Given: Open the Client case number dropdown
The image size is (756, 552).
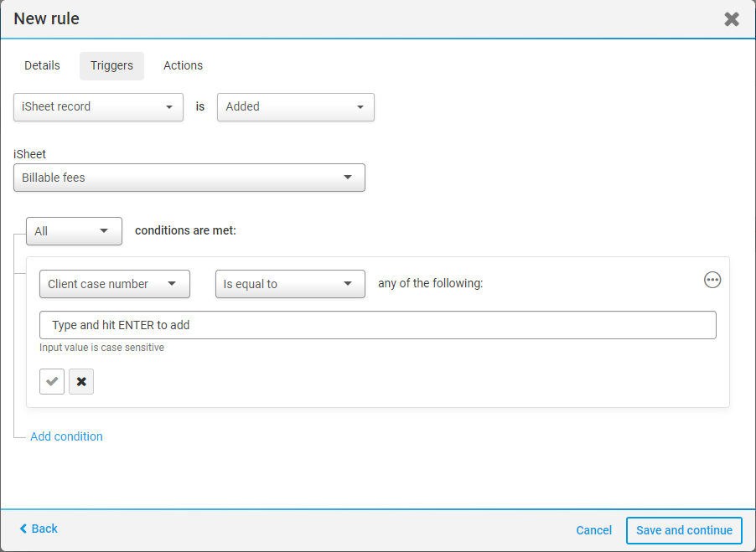Looking at the screenshot, I should click(x=114, y=284).
